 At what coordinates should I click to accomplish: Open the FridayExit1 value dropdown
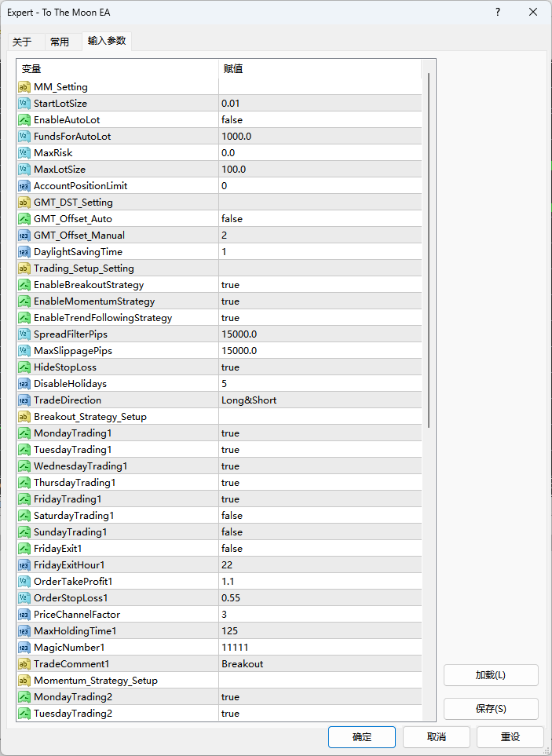(x=320, y=549)
